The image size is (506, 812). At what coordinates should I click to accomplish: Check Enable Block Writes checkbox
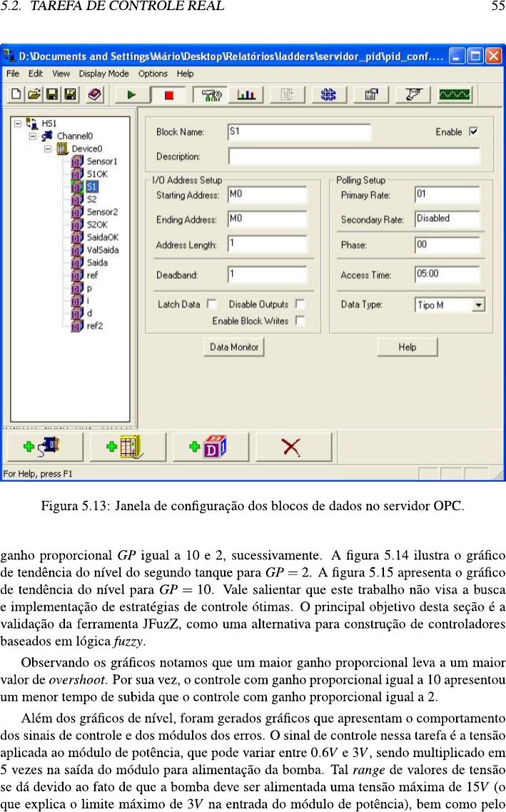coord(300,320)
